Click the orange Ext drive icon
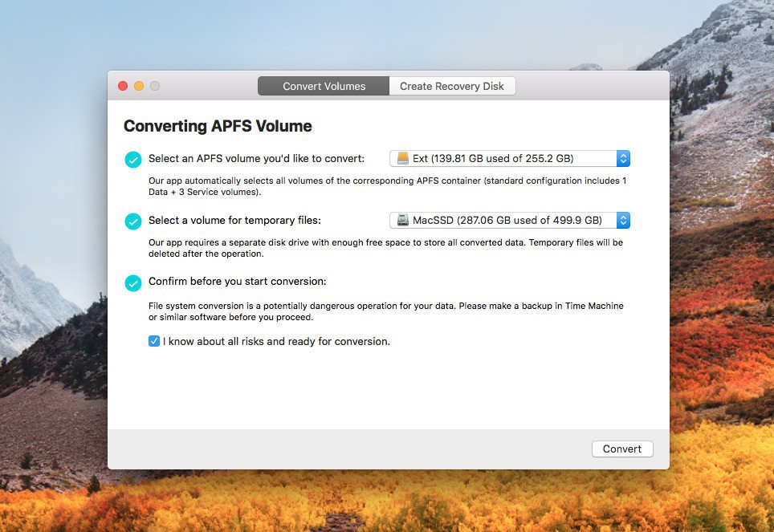 [x=403, y=158]
